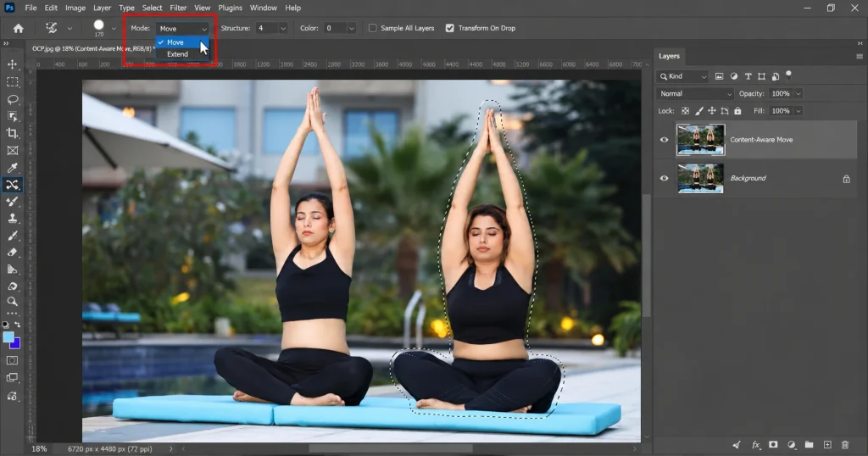This screenshot has height=456, width=868.
Task: Delete layer with trash icon
Action: tap(845, 444)
